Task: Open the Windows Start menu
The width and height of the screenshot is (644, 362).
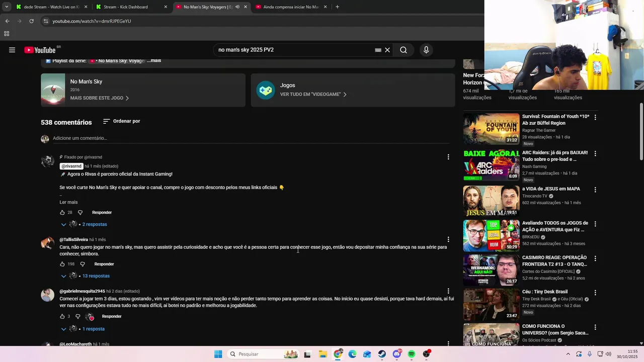Action: [x=218, y=354]
